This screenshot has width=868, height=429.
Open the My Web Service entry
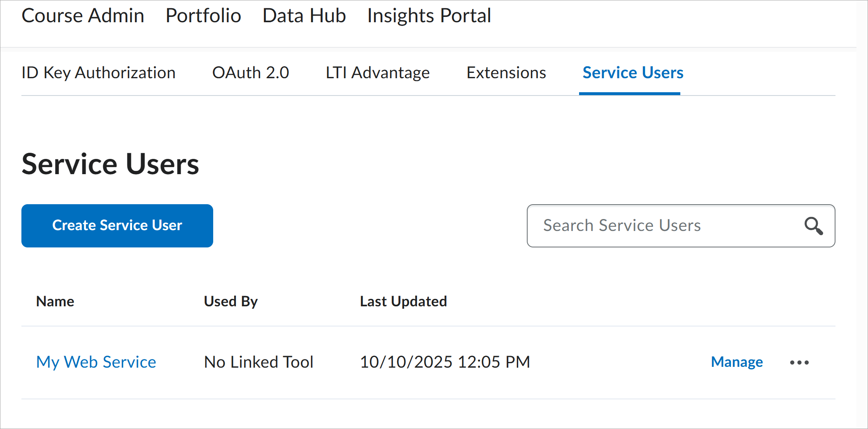coord(96,362)
